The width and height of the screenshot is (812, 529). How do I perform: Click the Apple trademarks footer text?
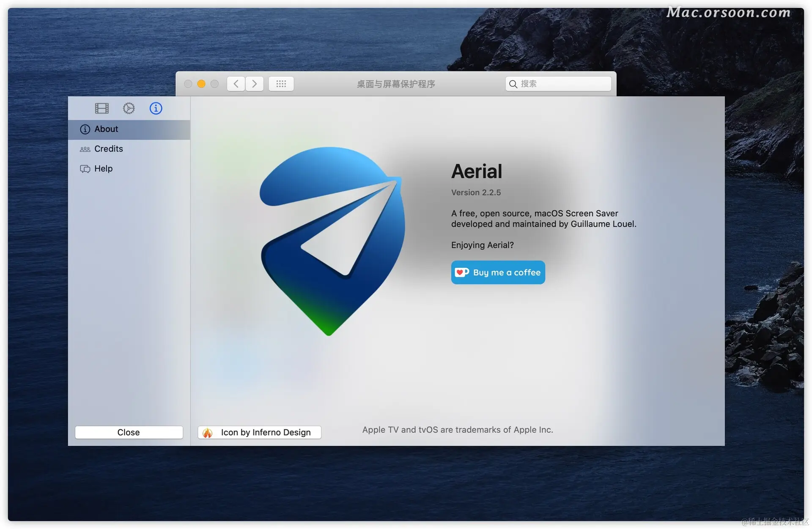[x=457, y=430]
